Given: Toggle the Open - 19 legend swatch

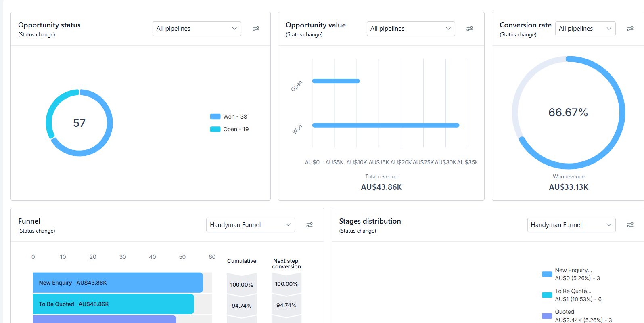Looking at the screenshot, I should [215, 129].
